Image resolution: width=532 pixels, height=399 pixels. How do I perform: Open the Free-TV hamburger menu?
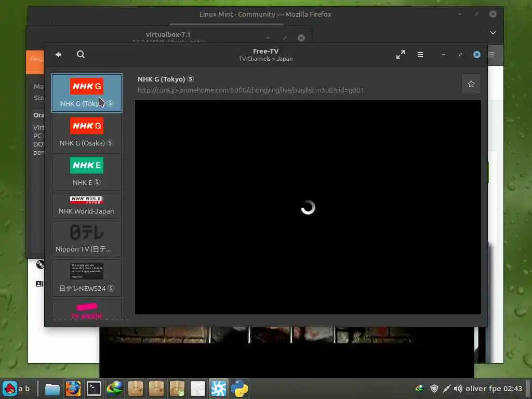coord(420,55)
